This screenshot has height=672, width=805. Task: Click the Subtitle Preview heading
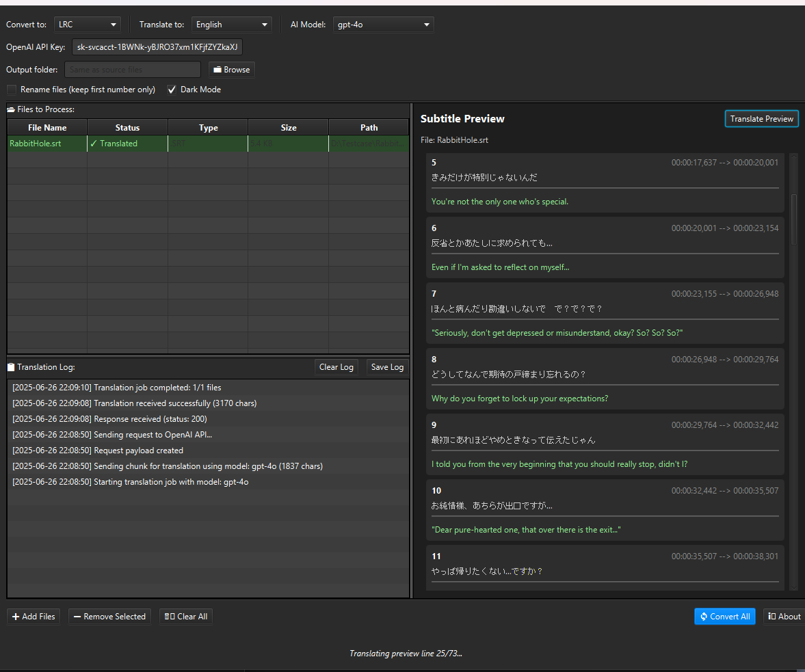click(462, 118)
